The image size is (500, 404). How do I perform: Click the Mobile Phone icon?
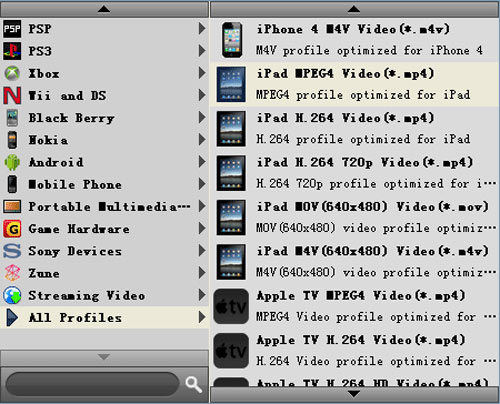tap(12, 184)
